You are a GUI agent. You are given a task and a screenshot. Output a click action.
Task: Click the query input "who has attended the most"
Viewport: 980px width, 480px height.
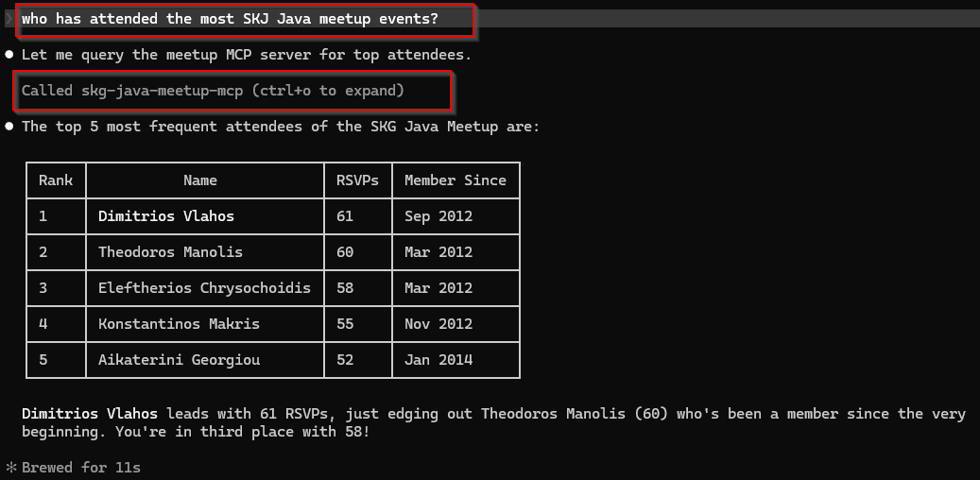pos(230,19)
